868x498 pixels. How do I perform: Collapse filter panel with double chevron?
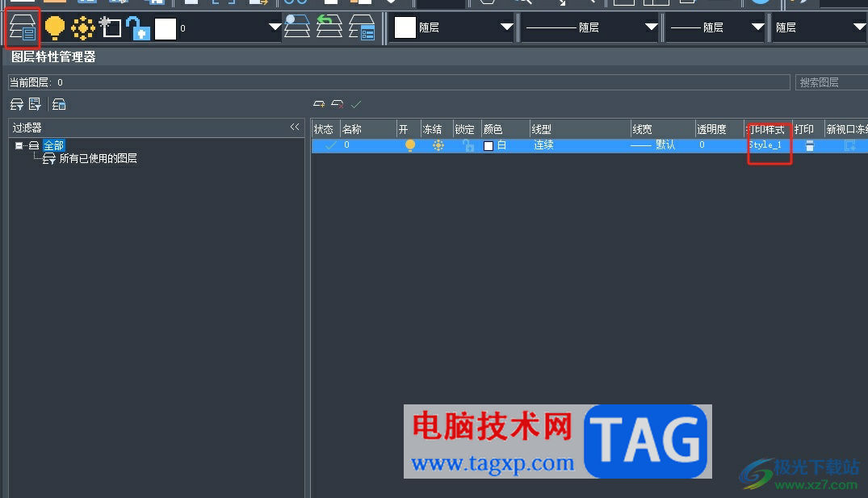point(295,128)
